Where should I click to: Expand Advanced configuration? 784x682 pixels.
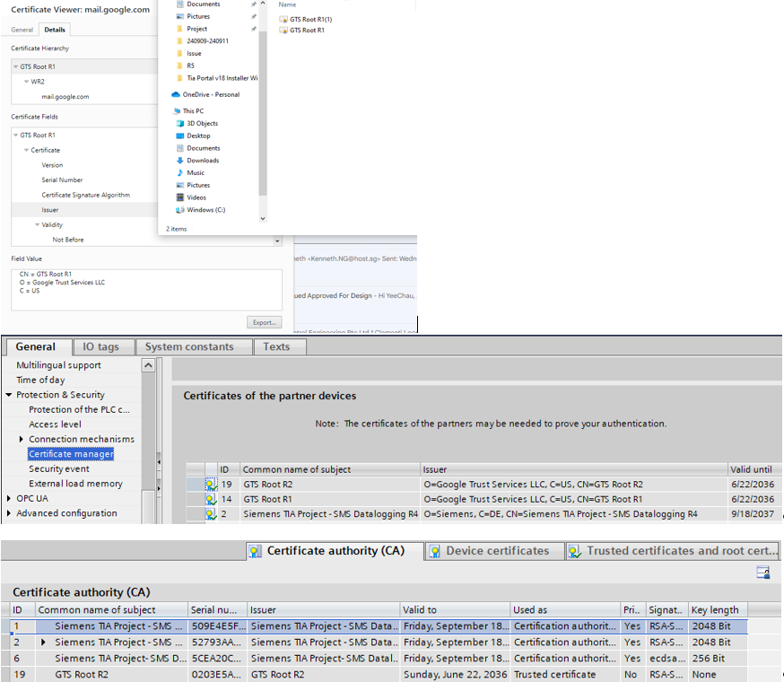[8, 513]
